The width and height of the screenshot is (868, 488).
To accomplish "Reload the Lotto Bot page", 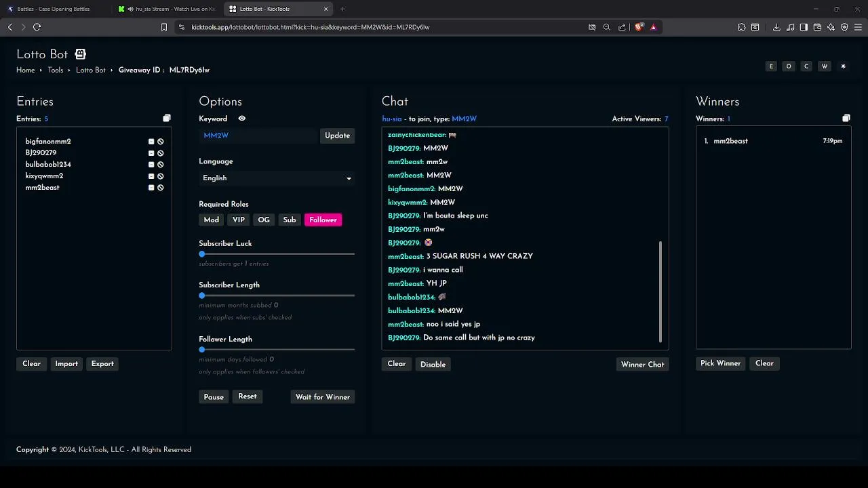I will pyautogui.click(x=37, y=27).
